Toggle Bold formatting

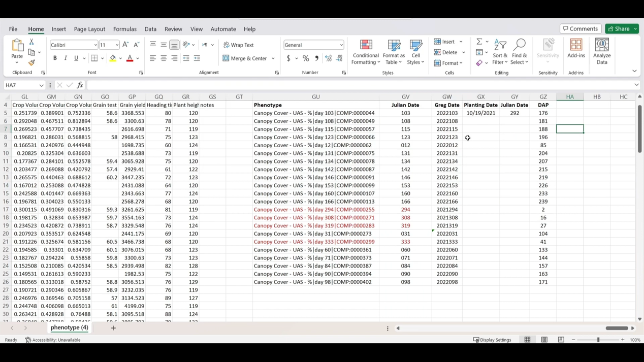tap(55, 58)
